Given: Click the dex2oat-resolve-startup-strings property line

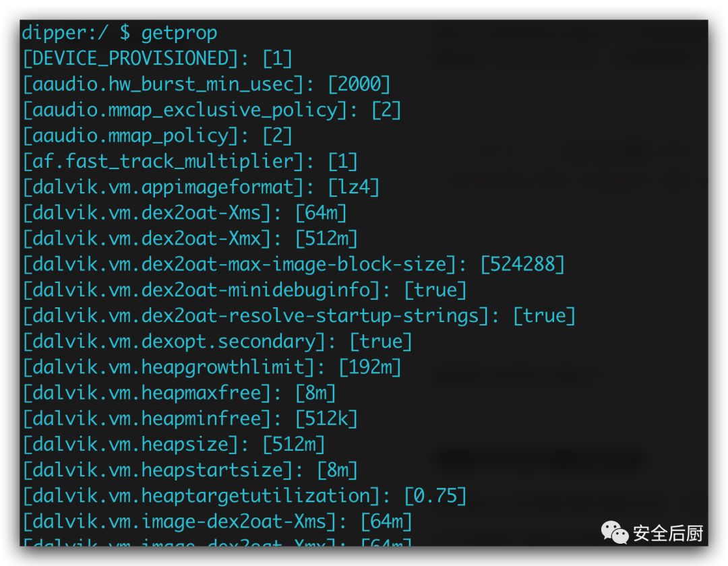Looking at the screenshot, I should pyautogui.click(x=299, y=315).
